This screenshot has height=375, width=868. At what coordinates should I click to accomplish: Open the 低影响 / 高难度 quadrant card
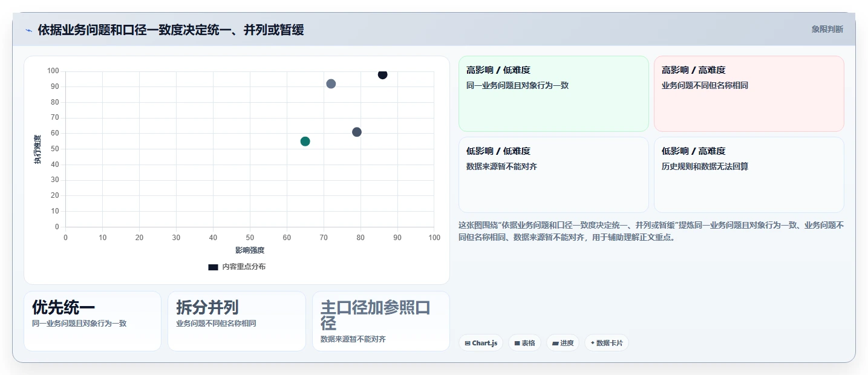(749, 175)
